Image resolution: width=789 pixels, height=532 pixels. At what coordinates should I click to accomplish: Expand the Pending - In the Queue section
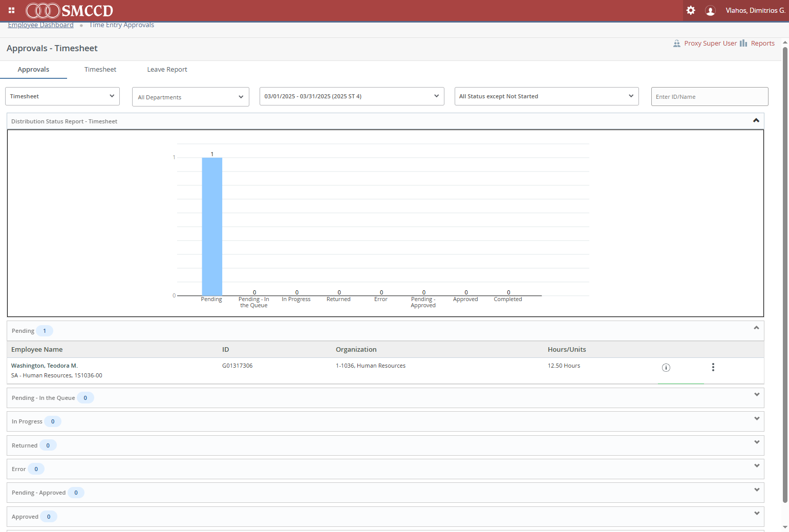point(757,395)
